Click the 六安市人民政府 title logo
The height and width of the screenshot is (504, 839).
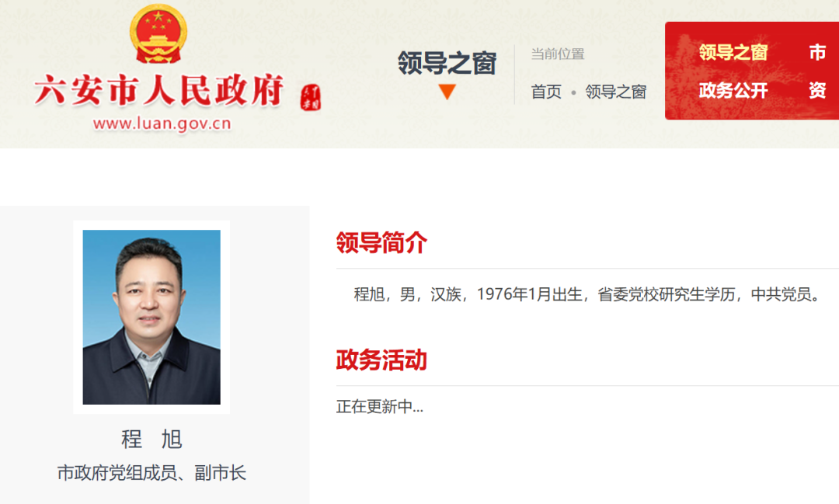click(159, 90)
